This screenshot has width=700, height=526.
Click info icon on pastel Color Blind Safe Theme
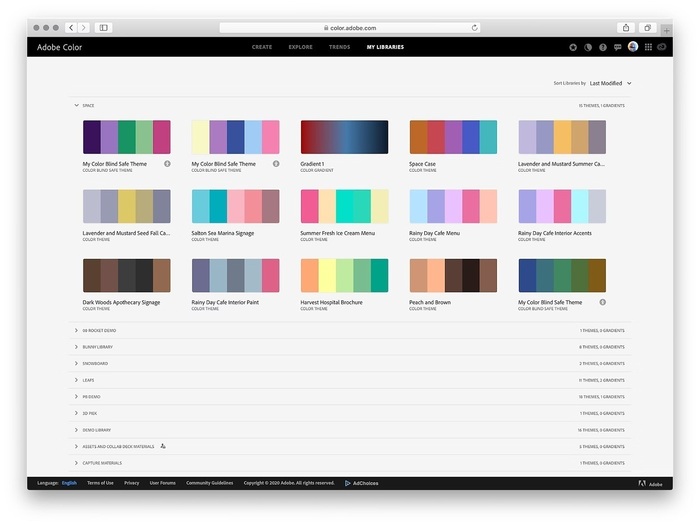pos(276,164)
